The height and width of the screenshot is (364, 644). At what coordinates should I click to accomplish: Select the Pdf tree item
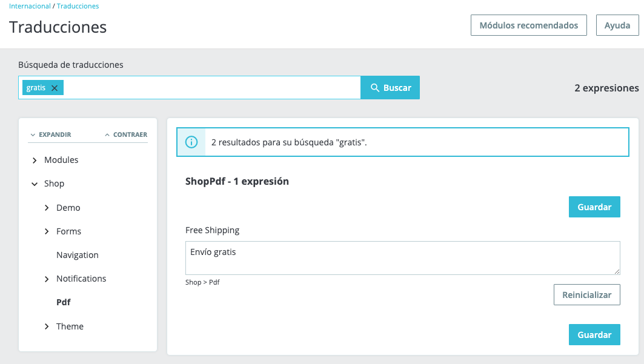(64, 302)
